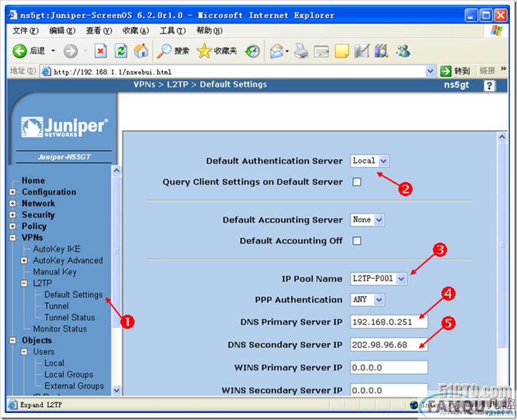Screen dimensions: 517x420
Task: Open the Mail envelope toolbar icon
Action: click(x=277, y=51)
